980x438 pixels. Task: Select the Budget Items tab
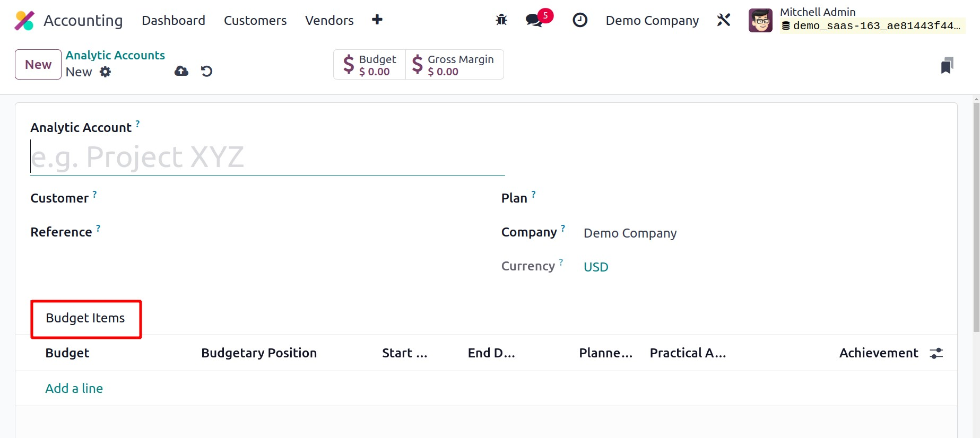click(85, 318)
